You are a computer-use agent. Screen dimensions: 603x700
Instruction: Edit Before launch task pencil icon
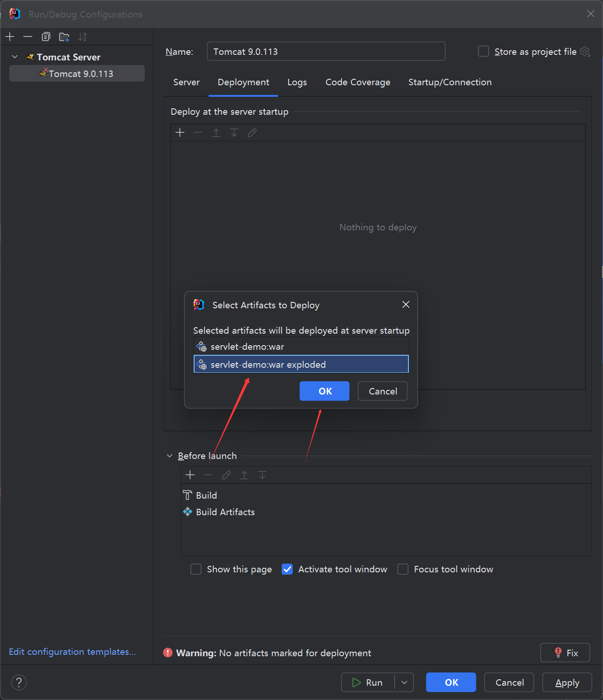226,475
